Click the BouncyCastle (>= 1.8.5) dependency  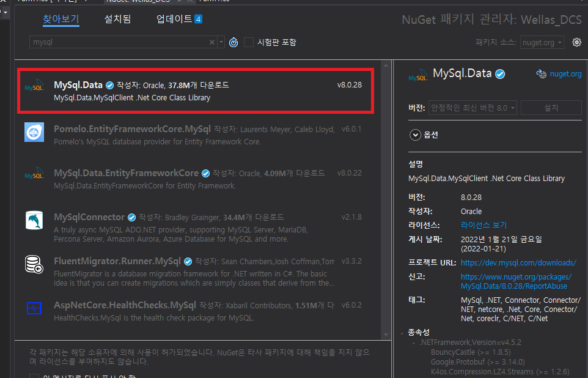tap(471, 352)
